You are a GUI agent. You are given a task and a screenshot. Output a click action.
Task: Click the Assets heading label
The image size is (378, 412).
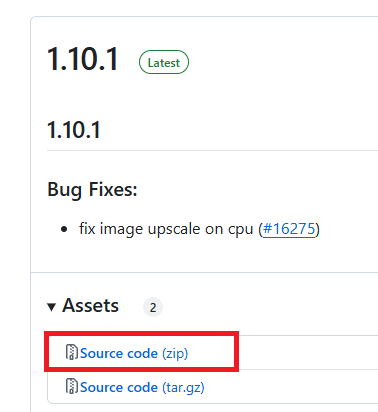pos(90,305)
